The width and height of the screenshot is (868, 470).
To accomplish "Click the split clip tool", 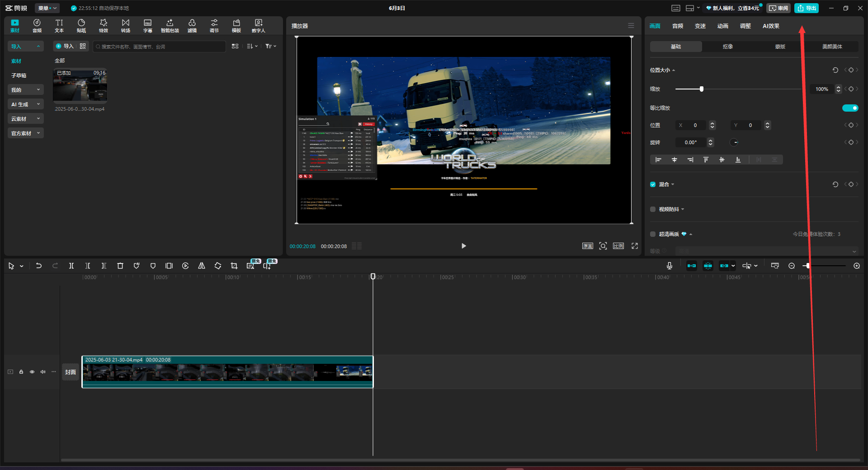I will pos(71,266).
